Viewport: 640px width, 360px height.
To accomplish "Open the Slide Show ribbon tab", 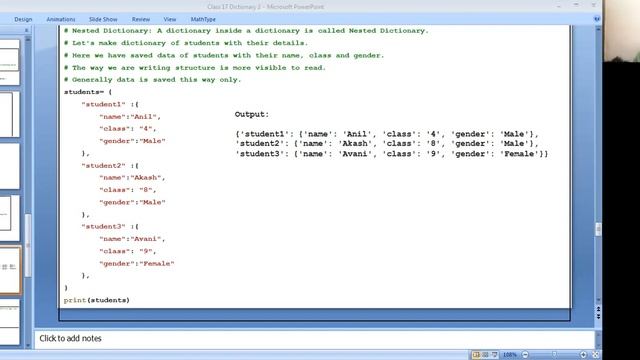I will [x=103, y=19].
